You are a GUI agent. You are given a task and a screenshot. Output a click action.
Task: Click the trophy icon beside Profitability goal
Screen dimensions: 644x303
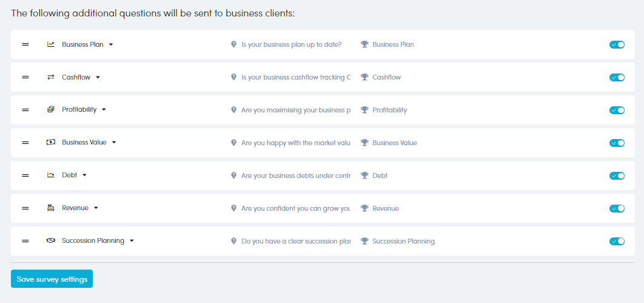tap(364, 110)
